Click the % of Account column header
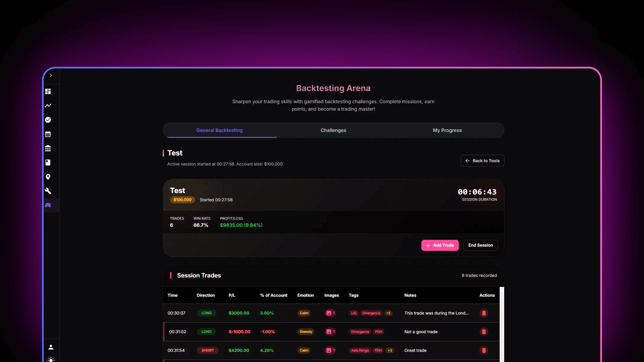The width and height of the screenshot is (644, 362). [x=274, y=295]
